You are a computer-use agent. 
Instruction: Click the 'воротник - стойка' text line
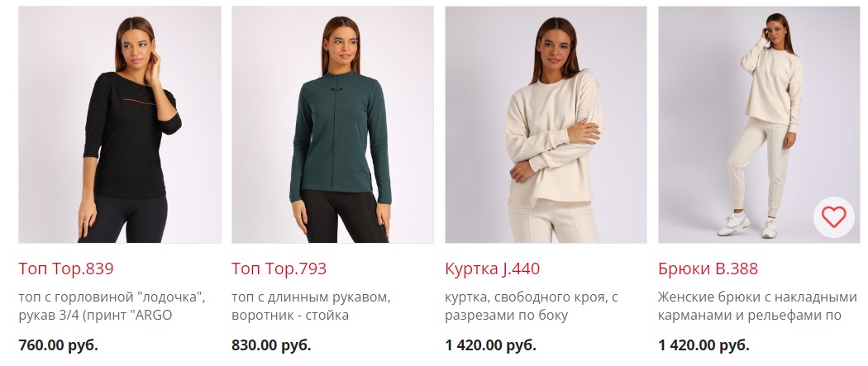290,316
